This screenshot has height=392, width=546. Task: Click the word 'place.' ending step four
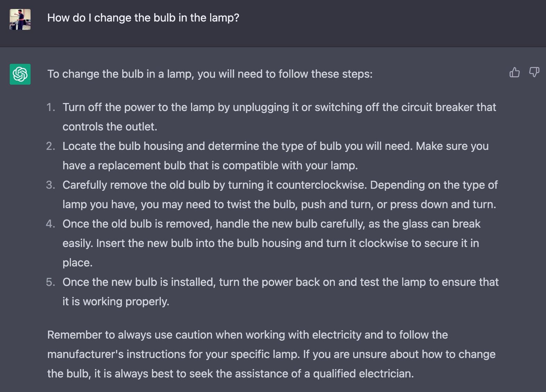pos(77,263)
